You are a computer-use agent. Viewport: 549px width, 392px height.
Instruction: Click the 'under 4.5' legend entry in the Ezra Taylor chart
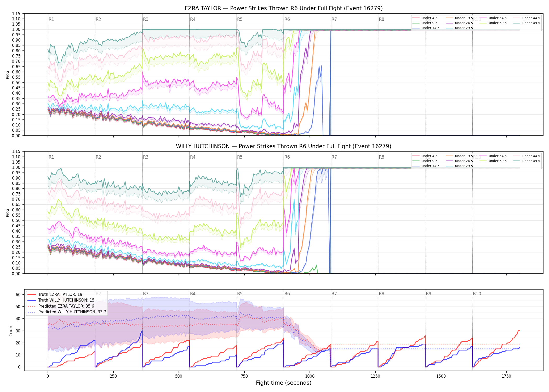(x=425, y=18)
